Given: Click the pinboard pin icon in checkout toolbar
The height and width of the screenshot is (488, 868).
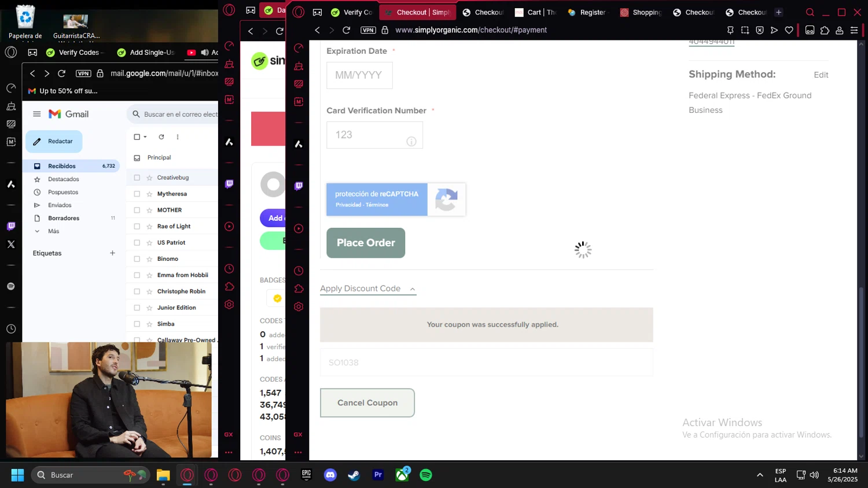Looking at the screenshot, I should pos(730,30).
